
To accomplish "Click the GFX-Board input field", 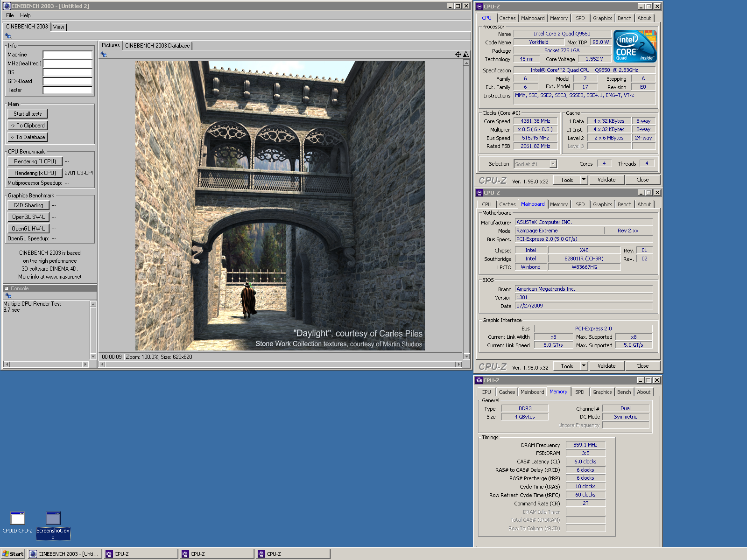I will click(x=68, y=81).
